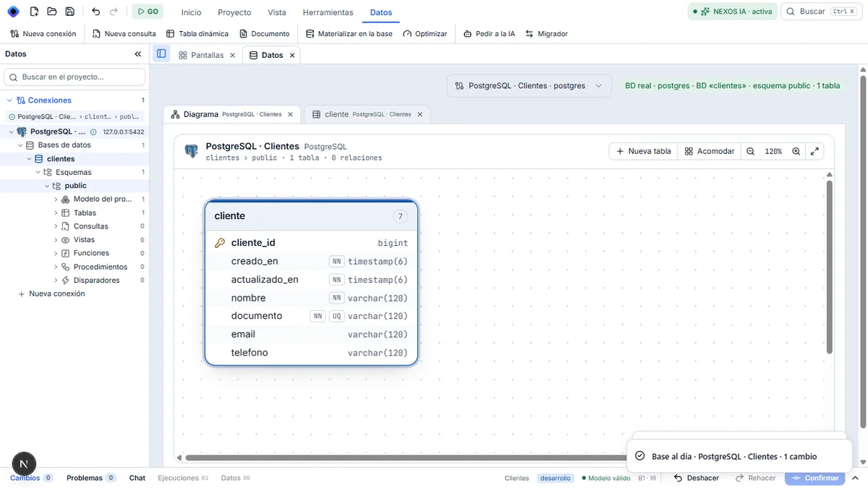This screenshot has width=868, height=488.
Task: Click the Acomodar layout button
Action: tap(710, 151)
